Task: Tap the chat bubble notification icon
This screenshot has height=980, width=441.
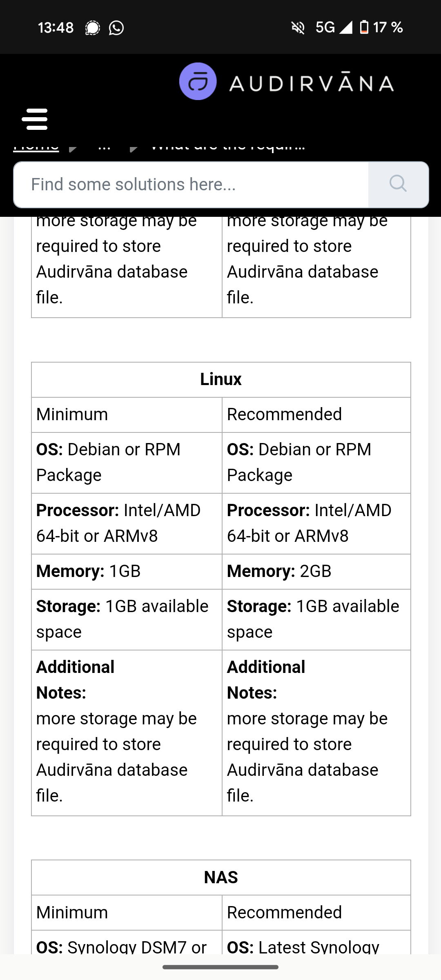Action: click(x=93, y=28)
